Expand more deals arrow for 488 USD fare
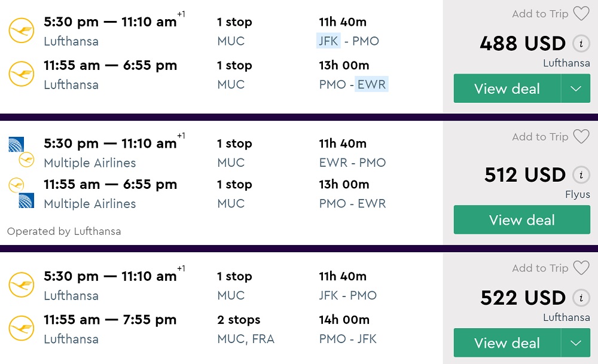The image size is (598, 364). tap(576, 88)
